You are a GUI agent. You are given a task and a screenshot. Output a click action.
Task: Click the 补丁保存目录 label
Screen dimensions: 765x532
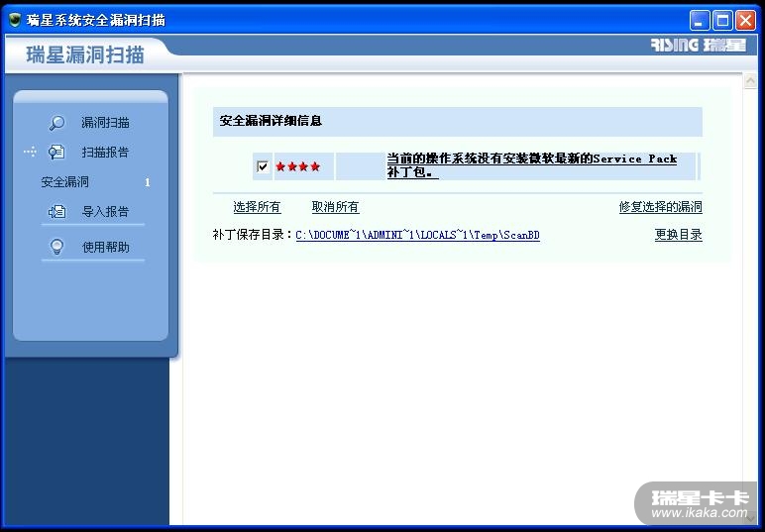pyautogui.click(x=253, y=235)
